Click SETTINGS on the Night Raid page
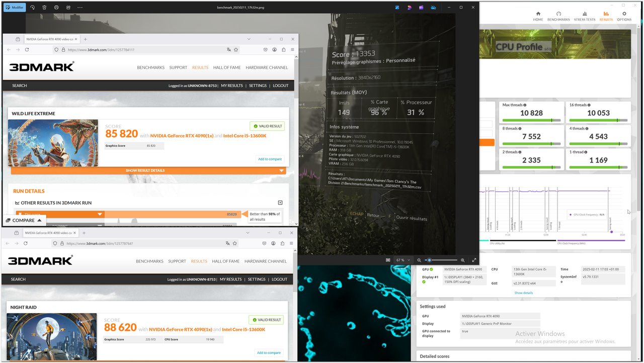Viewport: 644px width, 363px height. 257,279
